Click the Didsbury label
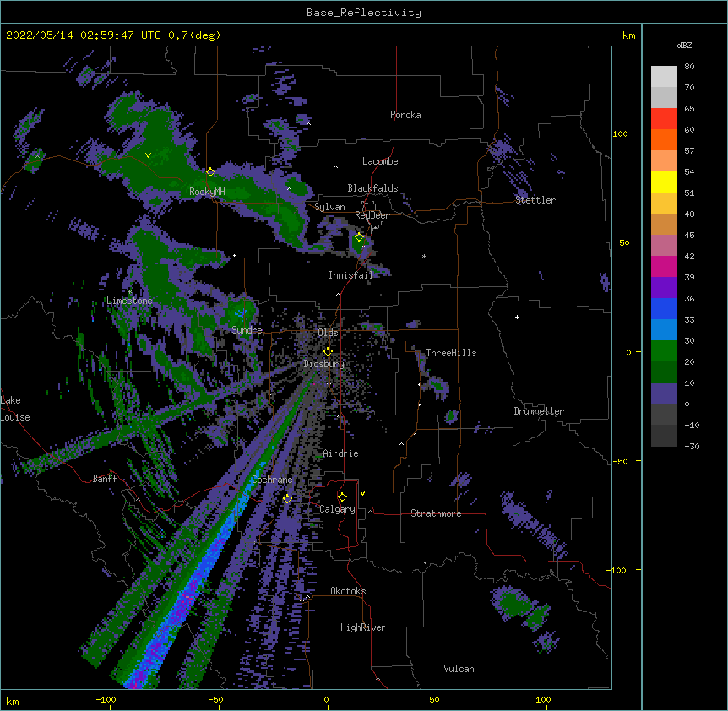 click(x=323, y=364)
